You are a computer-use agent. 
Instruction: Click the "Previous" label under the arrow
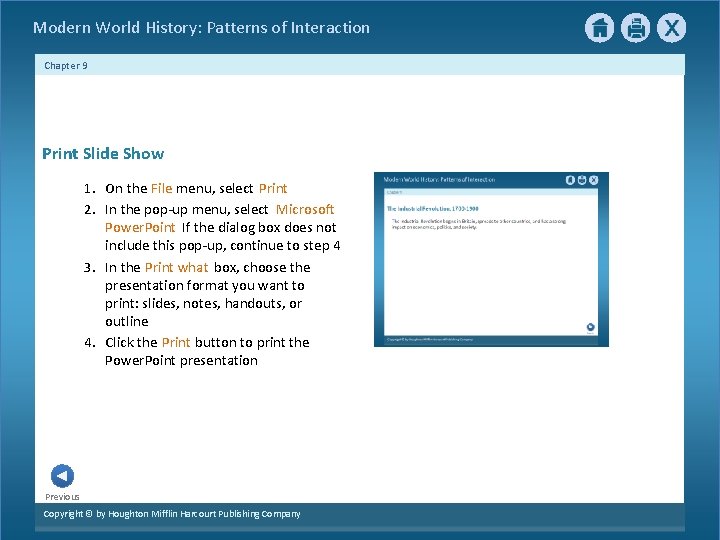coord(62,497)
